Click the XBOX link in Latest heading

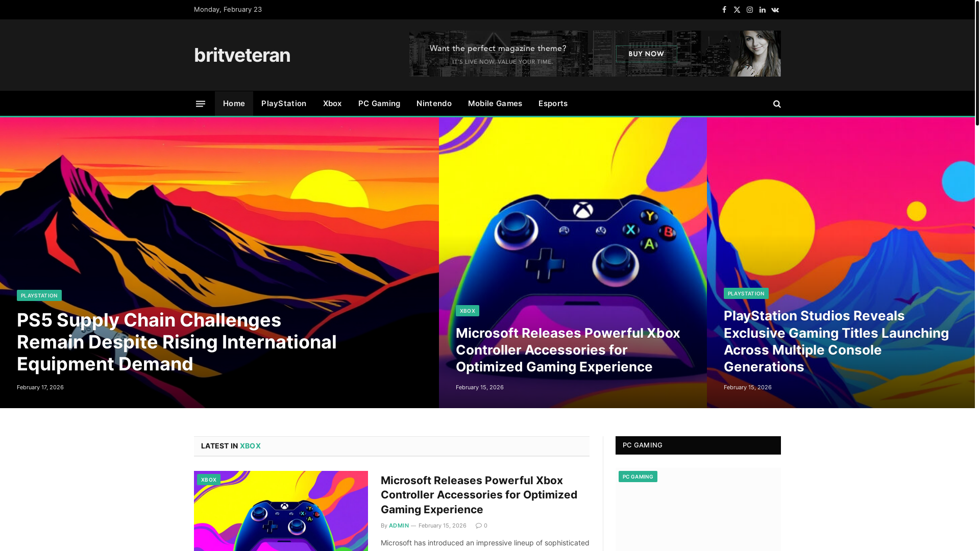(250, 446)
